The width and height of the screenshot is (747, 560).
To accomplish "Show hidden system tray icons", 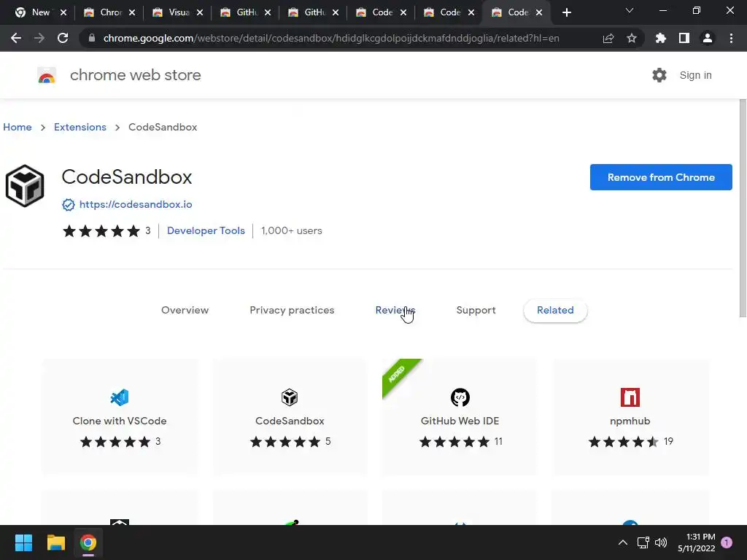I will tap(623, 542).
